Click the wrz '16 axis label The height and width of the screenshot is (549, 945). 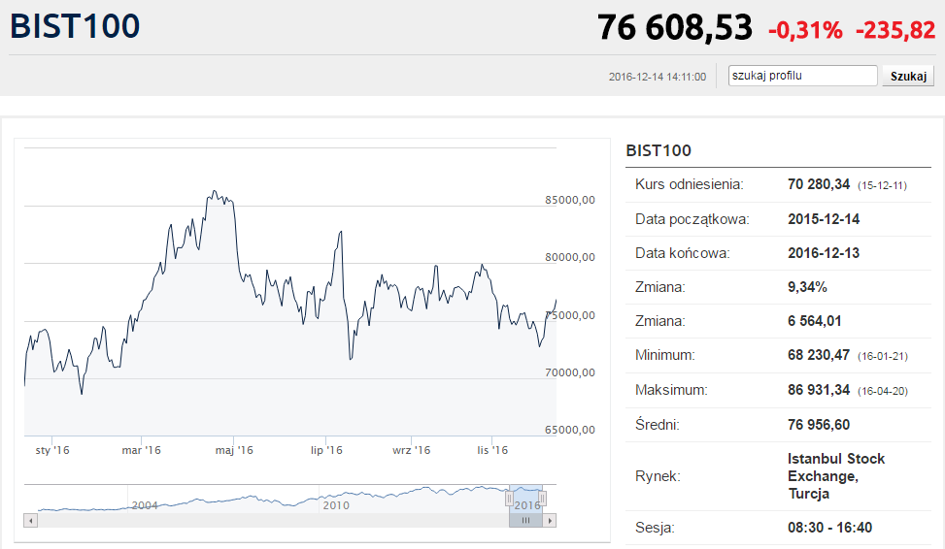[411, 450]
